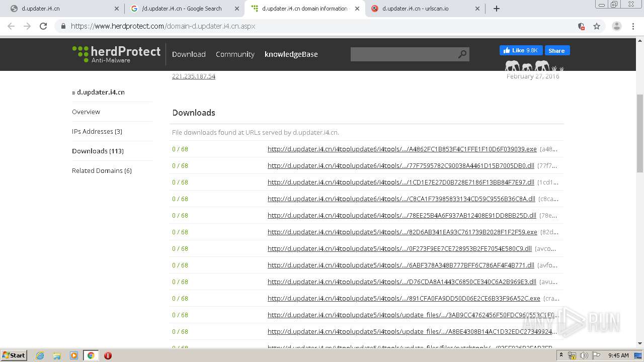Close the d.updater.i4.cn first tab

coord(117,9)
